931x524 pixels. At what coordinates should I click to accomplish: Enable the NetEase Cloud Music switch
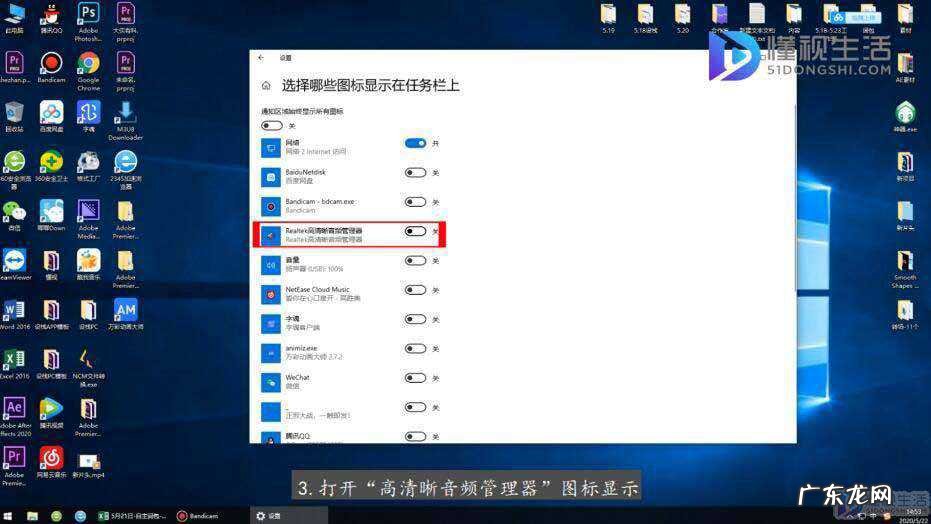(415, 290)
